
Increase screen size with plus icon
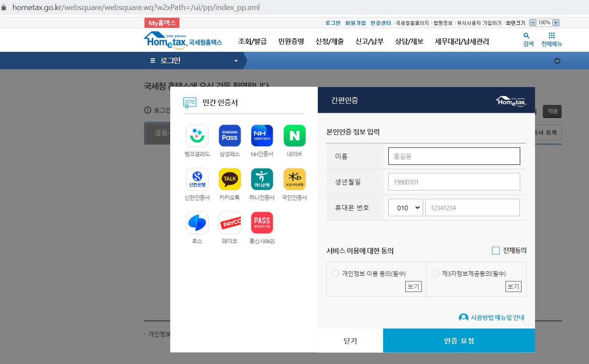pos(555,23)
